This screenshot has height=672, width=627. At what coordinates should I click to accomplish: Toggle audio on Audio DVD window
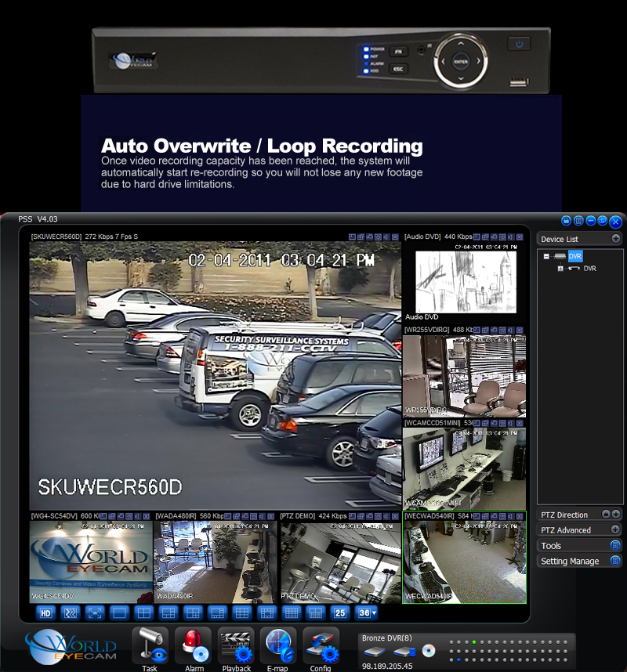[511, 237]
